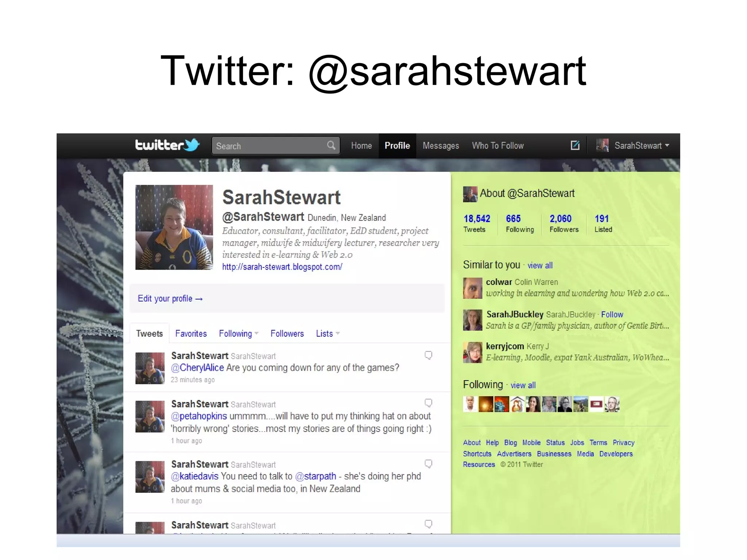The height and width of the screenshot is (560, 747).
Task: Click the 2,060 Followers count
Action: (x=564, y=223)
